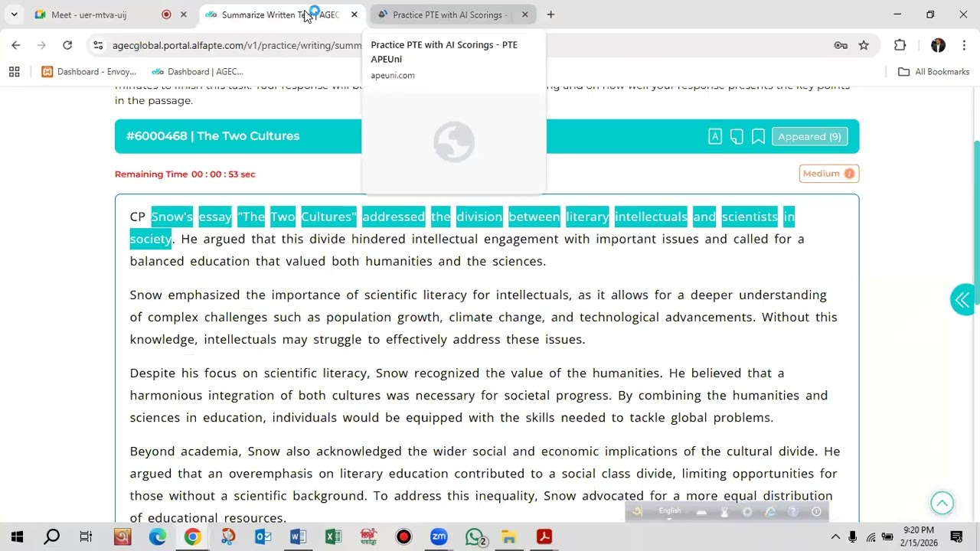Open the tab search dropdown arrow

tap(14, 15)
